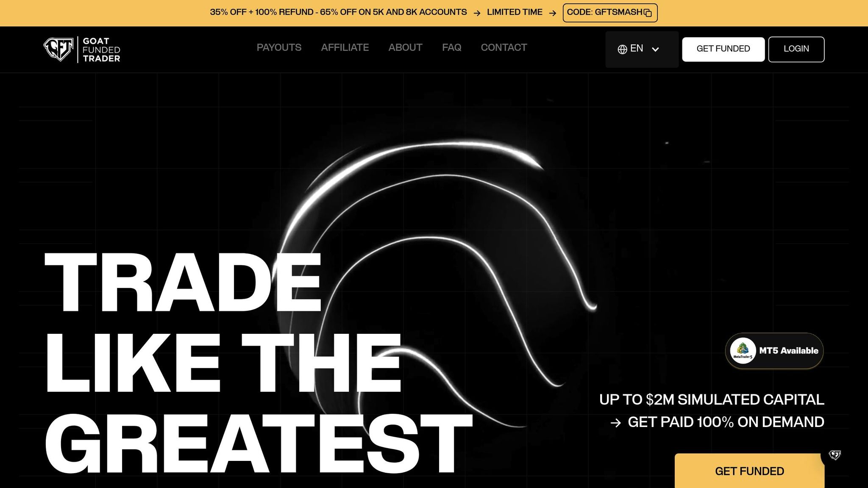Click the MetaTrader 5 round logo
The height and width of the screenshot is (488, 868).
743,350
